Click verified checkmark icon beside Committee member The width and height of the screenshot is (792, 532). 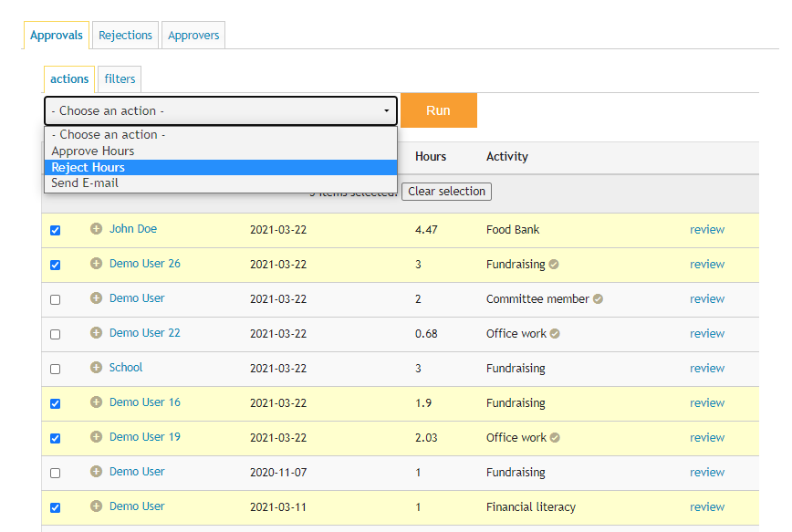[x=598, y=299]
